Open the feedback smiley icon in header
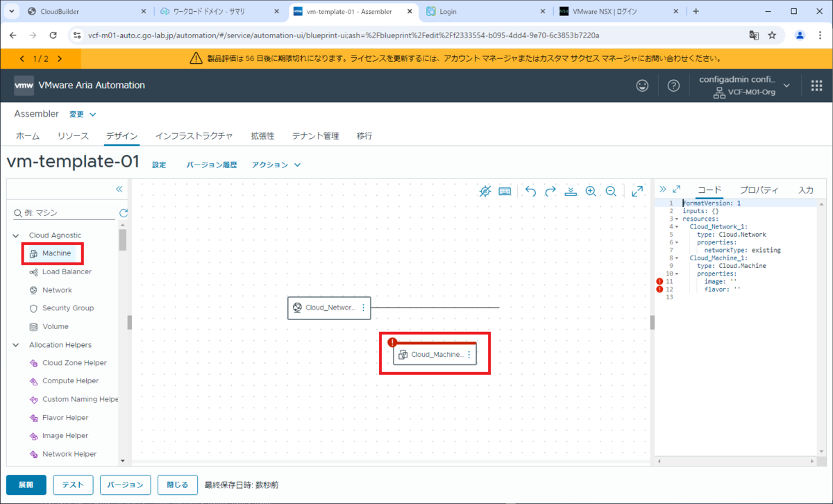Screen dimensions: 833x504 [x=643, y=85]
